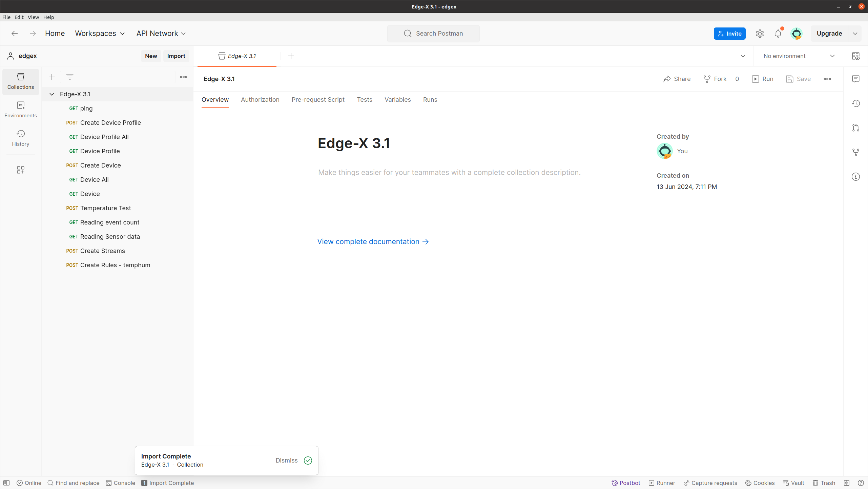Screen dimensions: 868x489
Task: Open the user avatar menu
Action: coord(797,34)
